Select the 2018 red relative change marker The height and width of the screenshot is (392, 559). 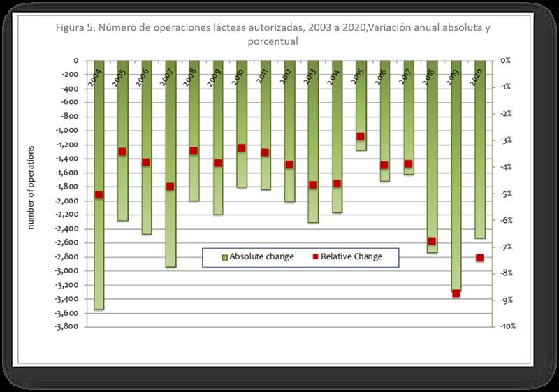pos(432,242)
